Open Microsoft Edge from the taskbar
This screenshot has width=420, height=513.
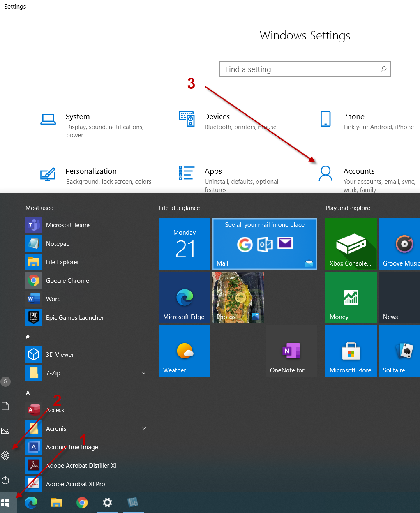(x=31, y=502)
